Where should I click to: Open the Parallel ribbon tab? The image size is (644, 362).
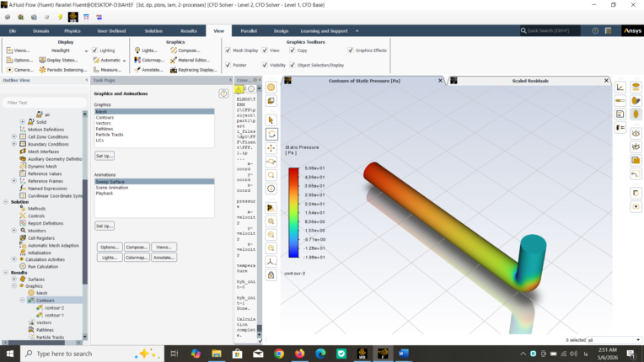tap(249, 31)
